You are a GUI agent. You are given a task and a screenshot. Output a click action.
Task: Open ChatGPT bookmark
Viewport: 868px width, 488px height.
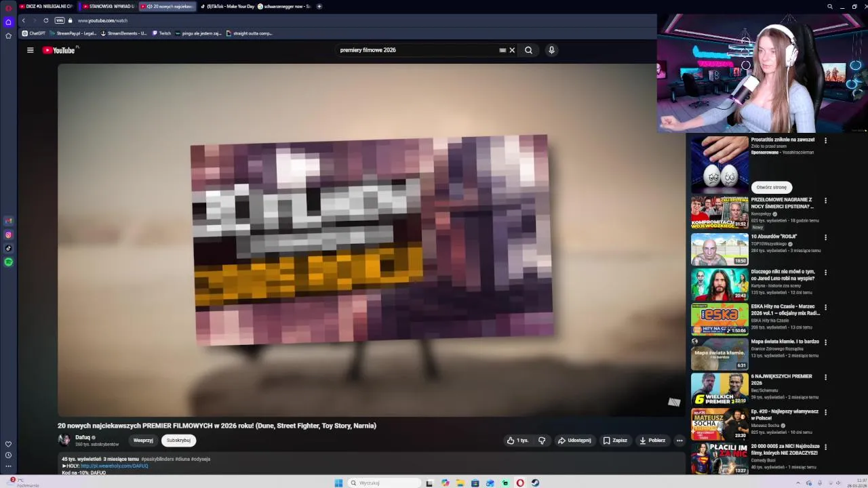[x=33, y=33]
